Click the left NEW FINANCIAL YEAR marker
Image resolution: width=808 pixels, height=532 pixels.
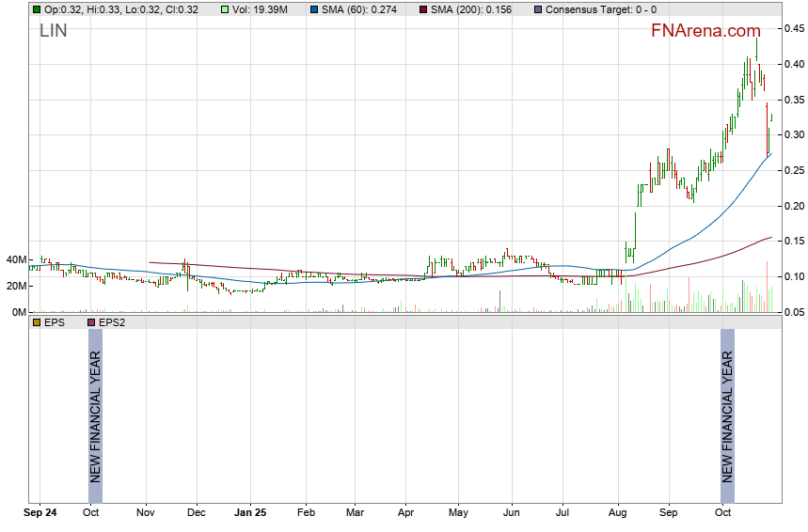(x=94, y=406)
